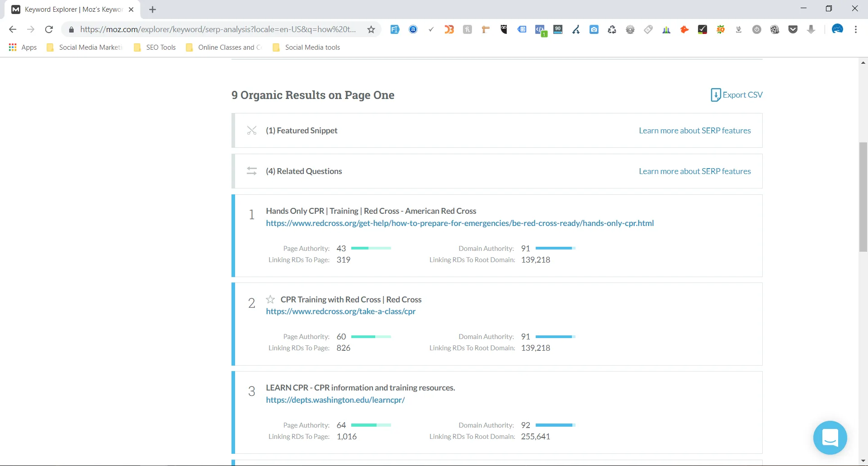Expand the Featured Snippet section
The height and width of the screenshot is (466, 868).
pos(301,130)
